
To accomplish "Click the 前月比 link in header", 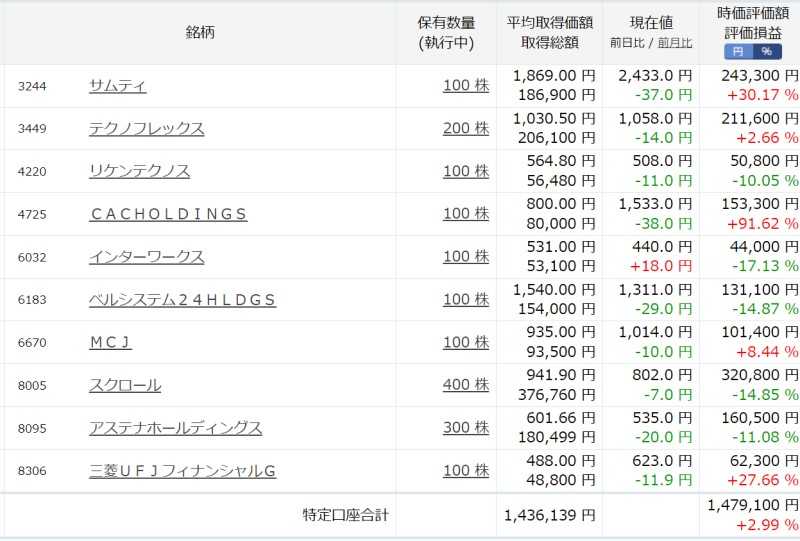I will 675,43.
